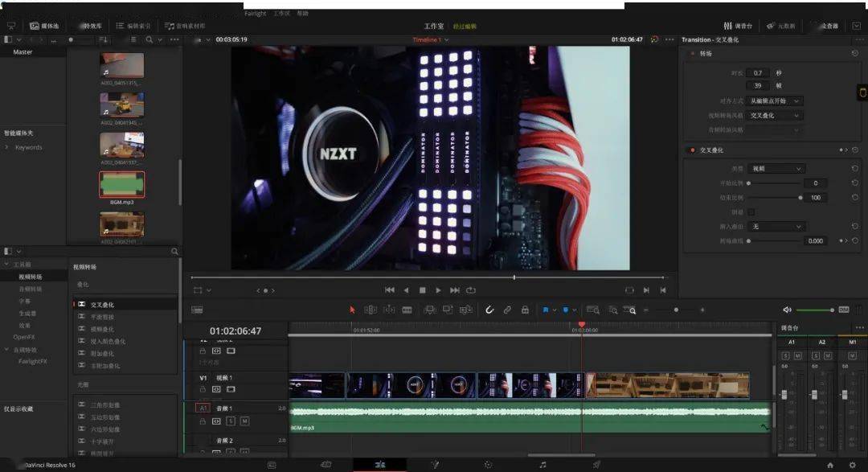Click the Detail Zoom icon
The height and width of the screenshot is (472, 868).
(613, 310)
